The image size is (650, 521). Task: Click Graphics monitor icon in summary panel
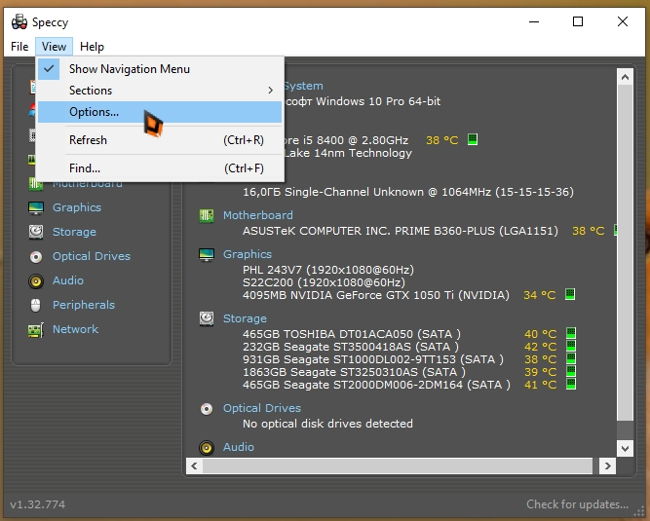[206, 254]
